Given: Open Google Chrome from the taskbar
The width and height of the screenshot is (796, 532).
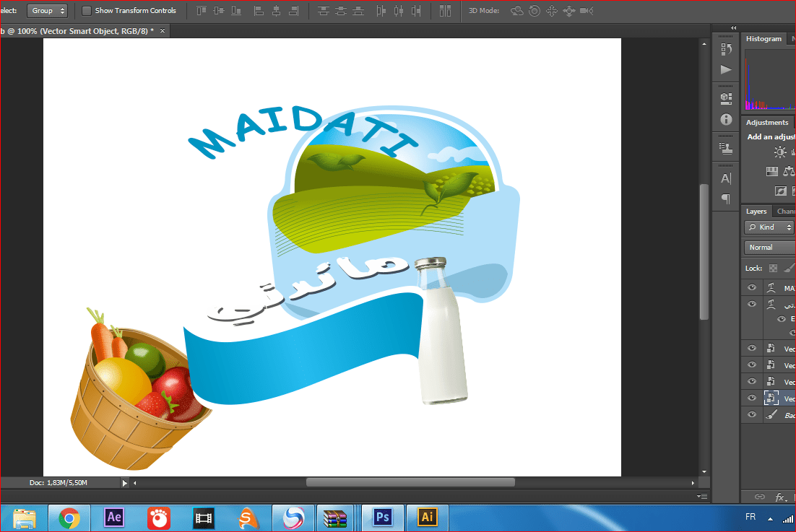Looking at the screenshot, I should coord(69,518).
